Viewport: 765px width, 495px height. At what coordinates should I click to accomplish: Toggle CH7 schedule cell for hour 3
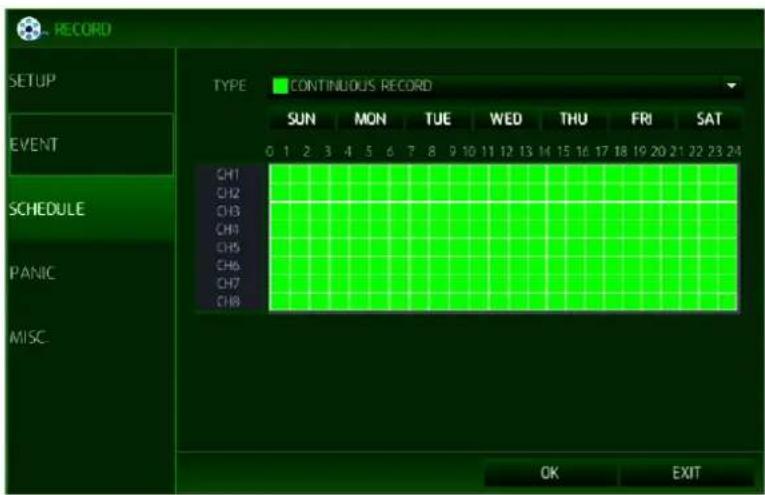pos(338,283)
